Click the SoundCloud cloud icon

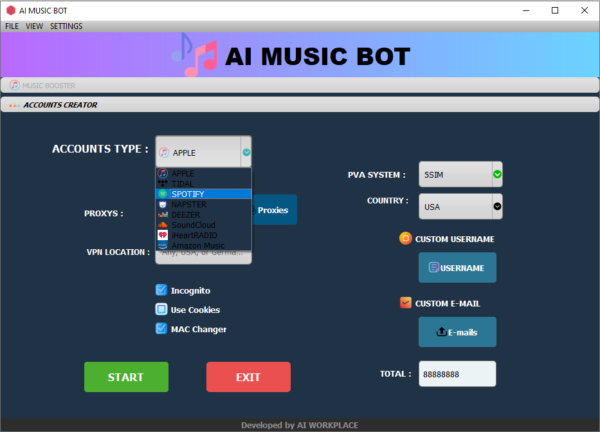pyautogui.click(x=163, y=225)
